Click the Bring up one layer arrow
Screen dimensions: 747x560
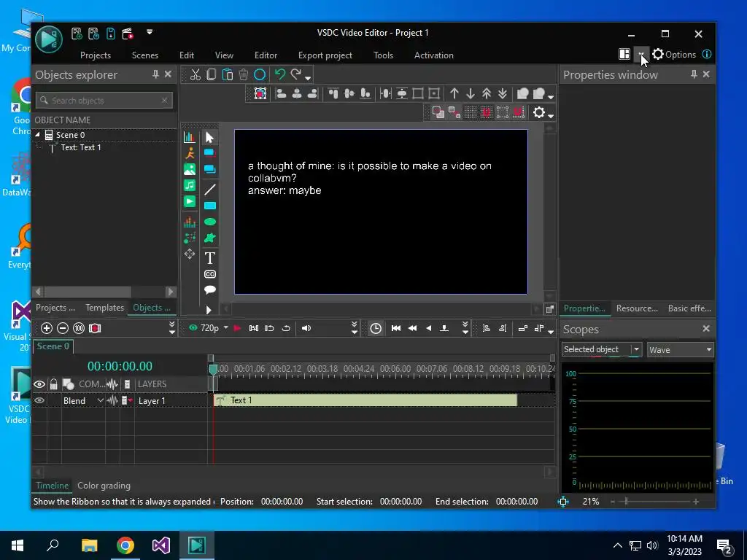(454, 93)
